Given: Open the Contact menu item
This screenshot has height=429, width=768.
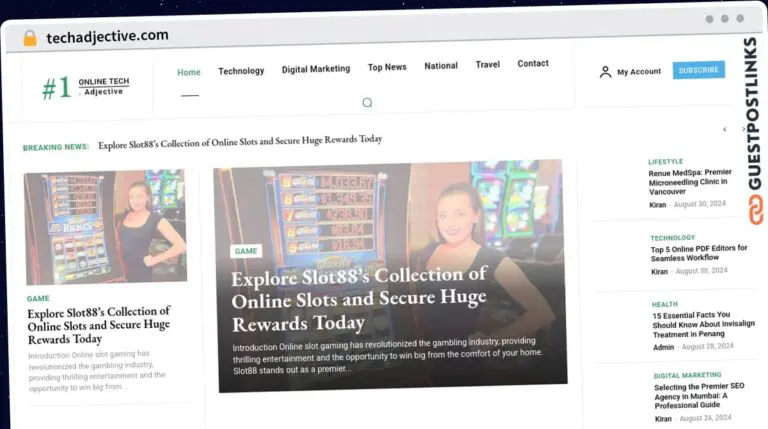Looking at the screenshot, I should click(x=533, y=64).
